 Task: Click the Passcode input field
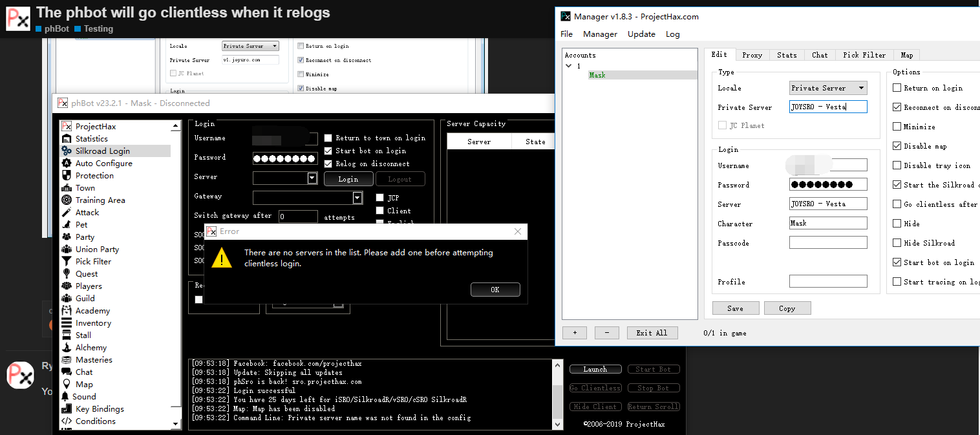(827, 243)
